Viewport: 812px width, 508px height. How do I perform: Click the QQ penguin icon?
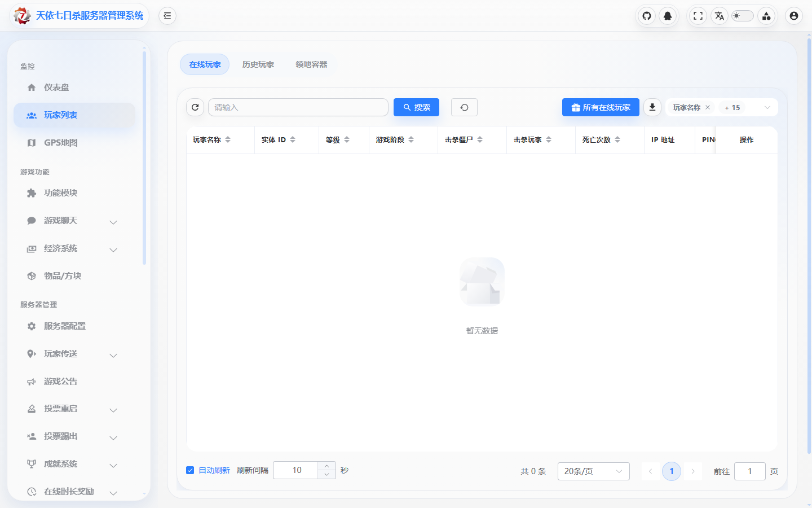click(x=668, y=16)
